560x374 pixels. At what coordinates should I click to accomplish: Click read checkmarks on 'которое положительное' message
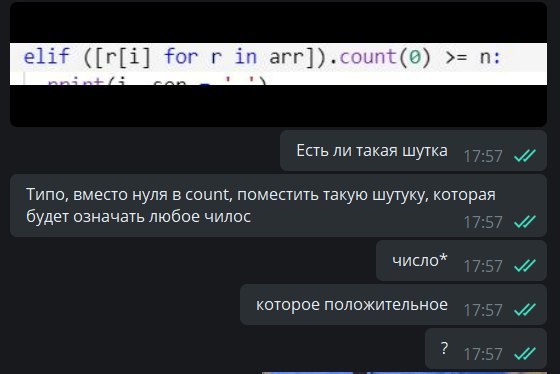(525, 310)
